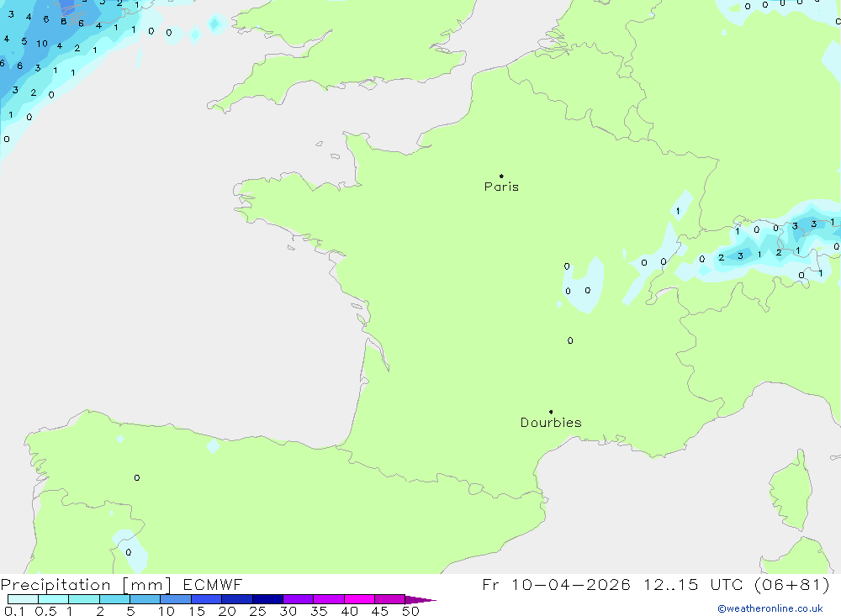Click the Paris city label
The height and width of the screenshot is (616, 841).
(x=501, y=187)
